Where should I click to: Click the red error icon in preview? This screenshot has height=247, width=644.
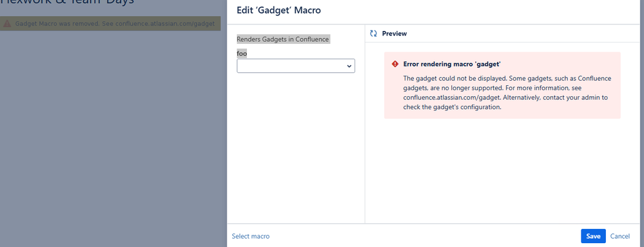[x=395, y=64]
